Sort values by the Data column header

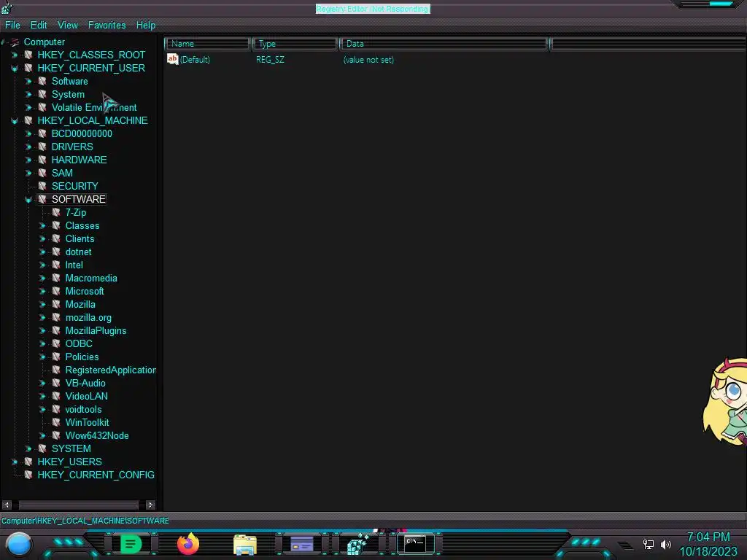[x=444, y=44]
